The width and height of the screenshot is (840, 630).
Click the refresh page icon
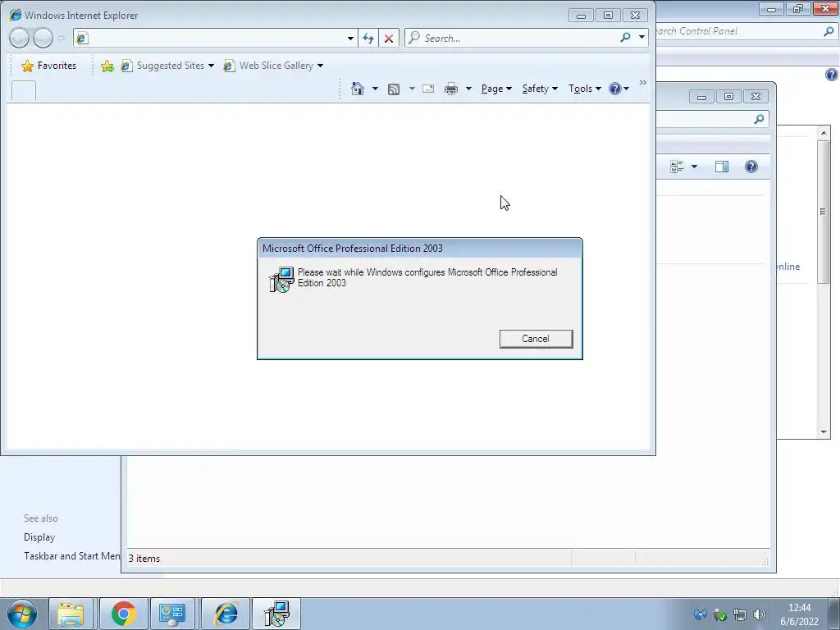coord(368,38)
